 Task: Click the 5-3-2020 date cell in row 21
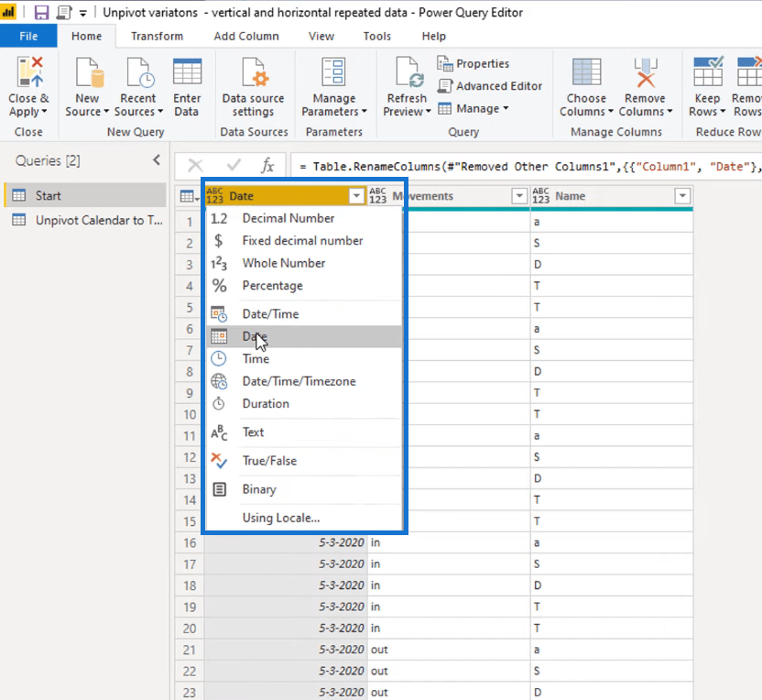pos(286,650)
